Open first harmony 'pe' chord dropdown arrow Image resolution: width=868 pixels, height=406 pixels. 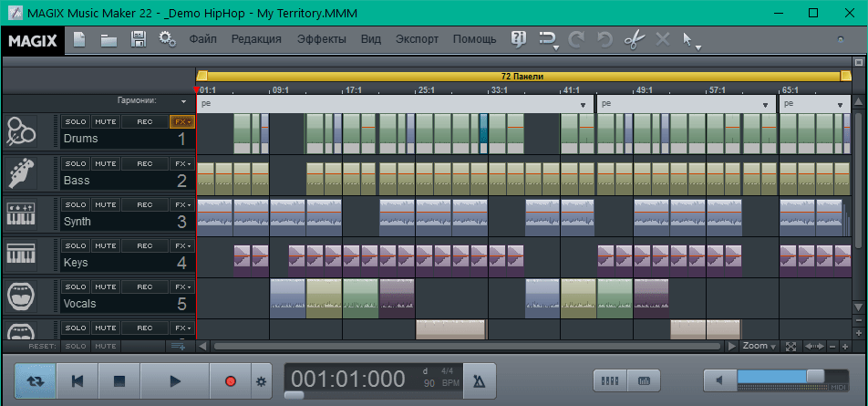583,105
